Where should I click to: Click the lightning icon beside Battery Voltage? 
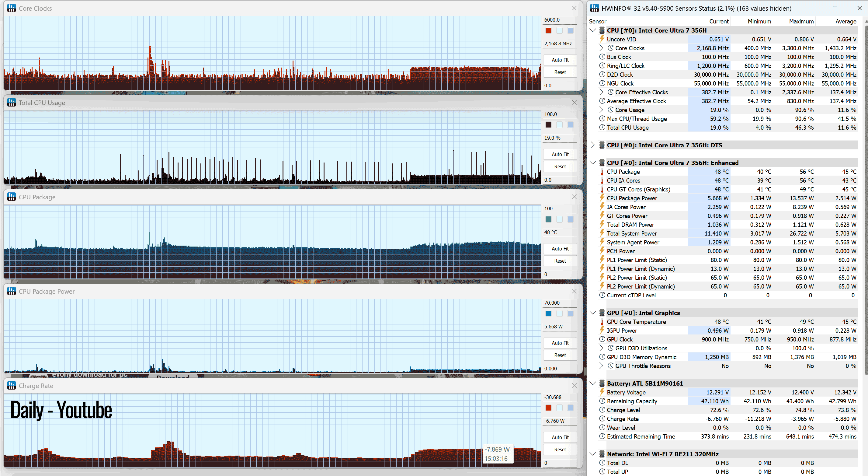tap(602, 392)
